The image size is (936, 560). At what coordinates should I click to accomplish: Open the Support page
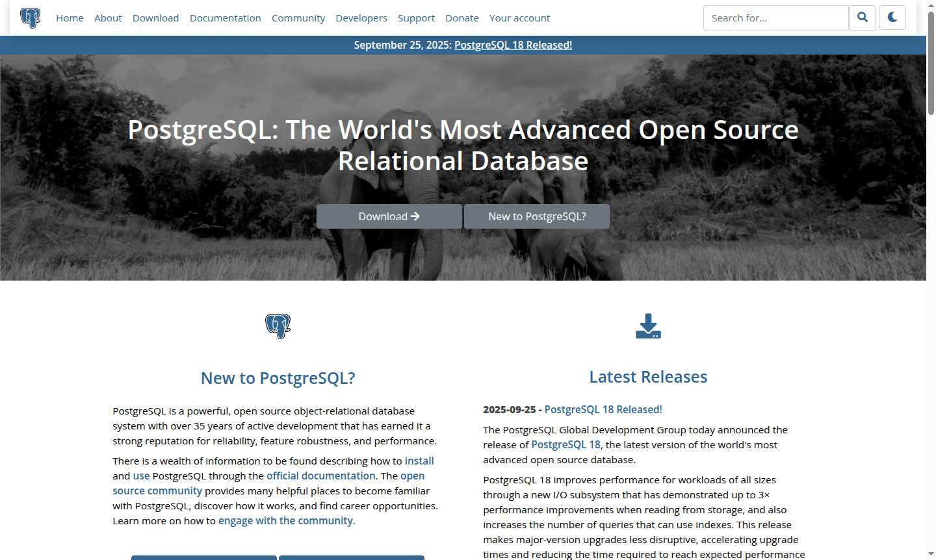[x=416, y=18]
